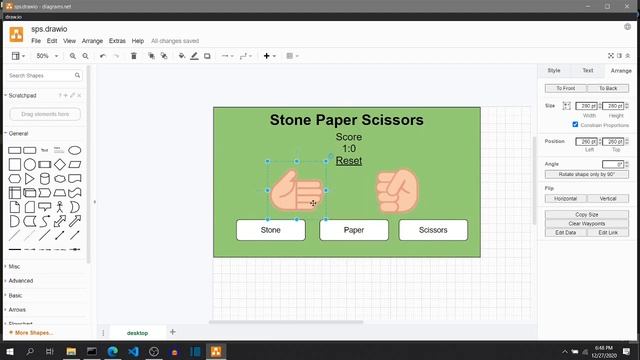640x360 pixels.
Task: Flip the shape with Vertical button
Action: [x=608, y=198]
